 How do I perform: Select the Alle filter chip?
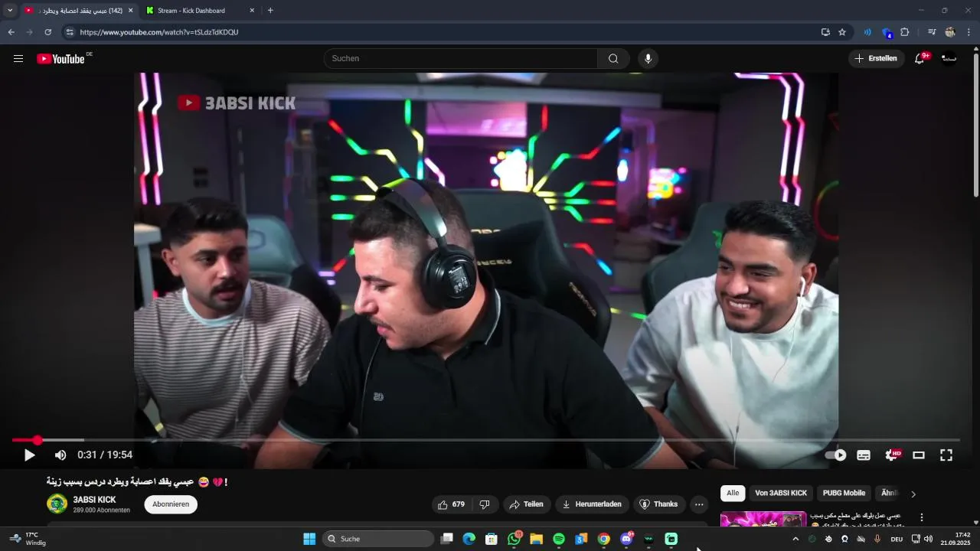pyautogui.click(x=733, y=494)
